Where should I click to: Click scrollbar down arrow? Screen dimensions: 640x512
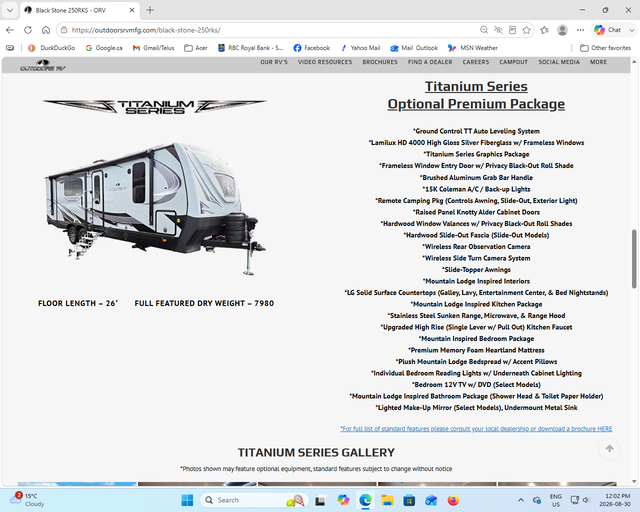(634, 481)
